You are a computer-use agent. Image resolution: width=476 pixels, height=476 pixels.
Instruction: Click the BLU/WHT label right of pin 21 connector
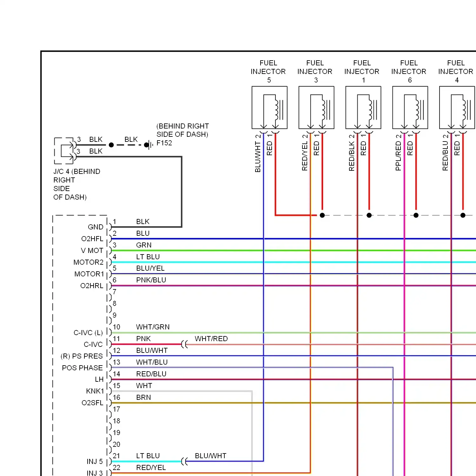(211, 456)
